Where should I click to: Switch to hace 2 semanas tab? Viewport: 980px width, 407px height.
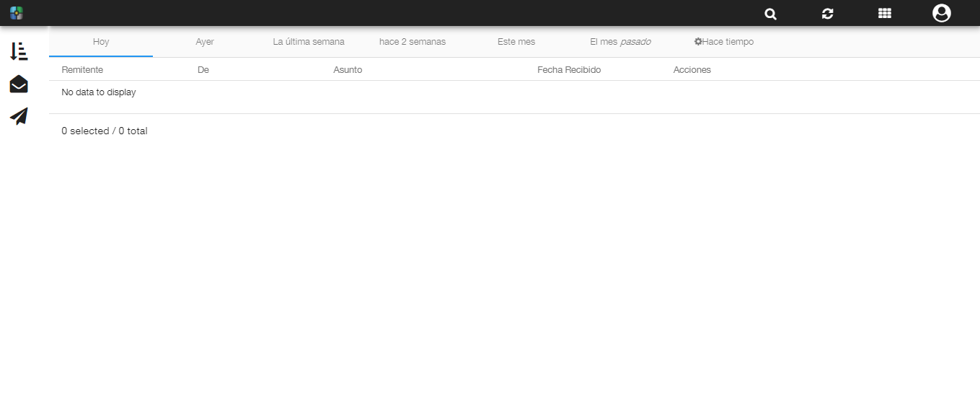pyautogui.click(x=412, y=42)
